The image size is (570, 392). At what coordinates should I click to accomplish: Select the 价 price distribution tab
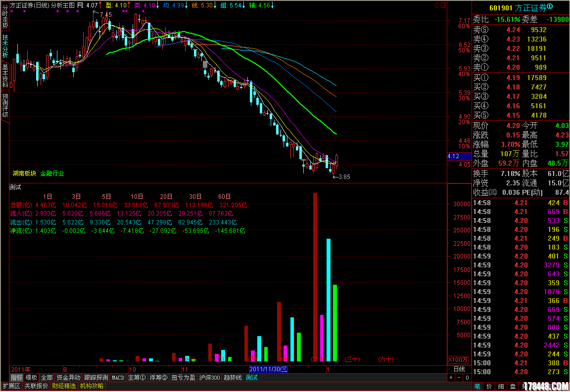(x=489, y=387)
